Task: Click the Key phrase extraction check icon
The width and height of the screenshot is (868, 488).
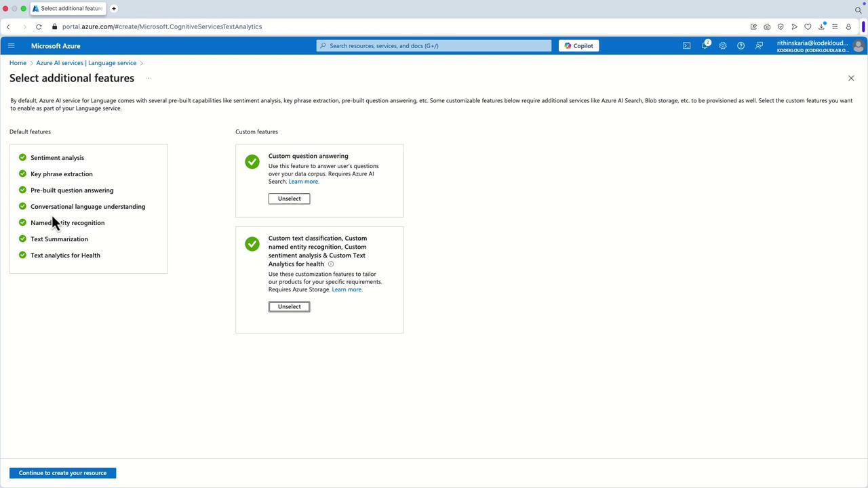Action: (22, 174)
